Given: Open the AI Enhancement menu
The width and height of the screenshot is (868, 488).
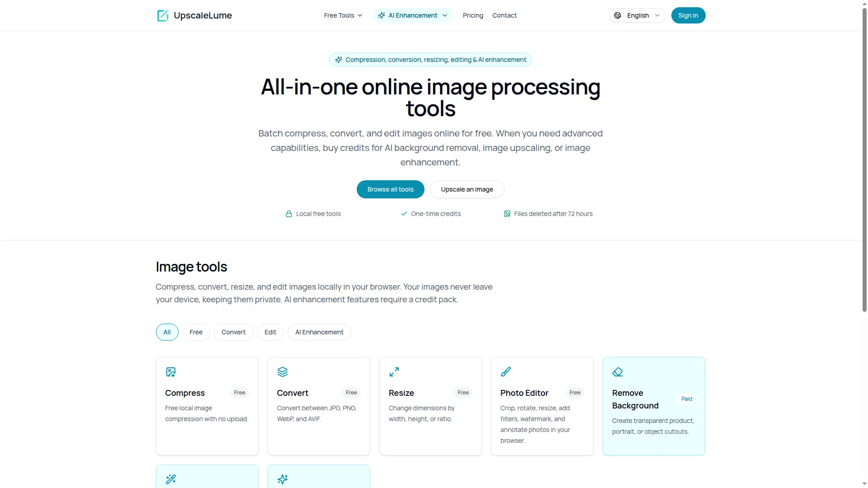Looking at the screenshot, I should pos(413,15).
